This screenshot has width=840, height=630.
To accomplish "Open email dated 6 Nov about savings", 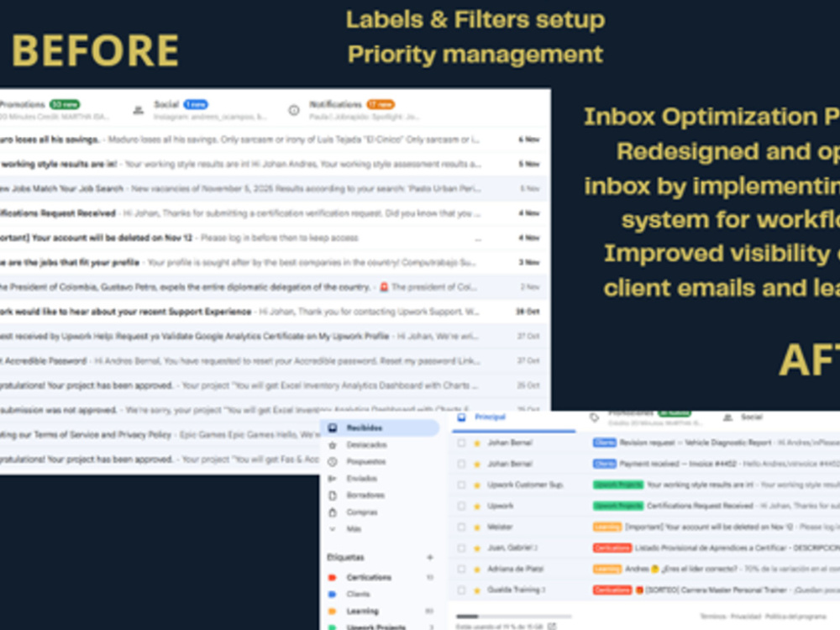I will (274, 139).
